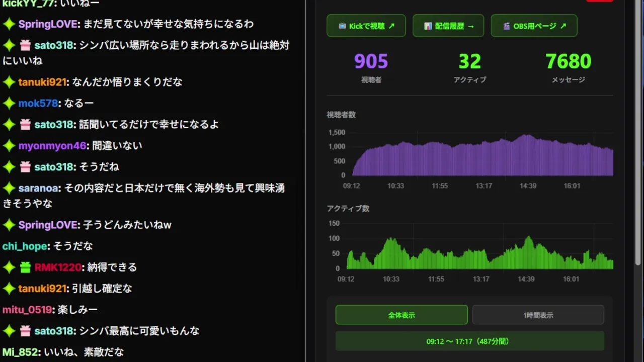Click green sparkle badge on sato318's 話聞いてるだけ message
The height and width of the screenshot is (362, 644).
(9, 124)
